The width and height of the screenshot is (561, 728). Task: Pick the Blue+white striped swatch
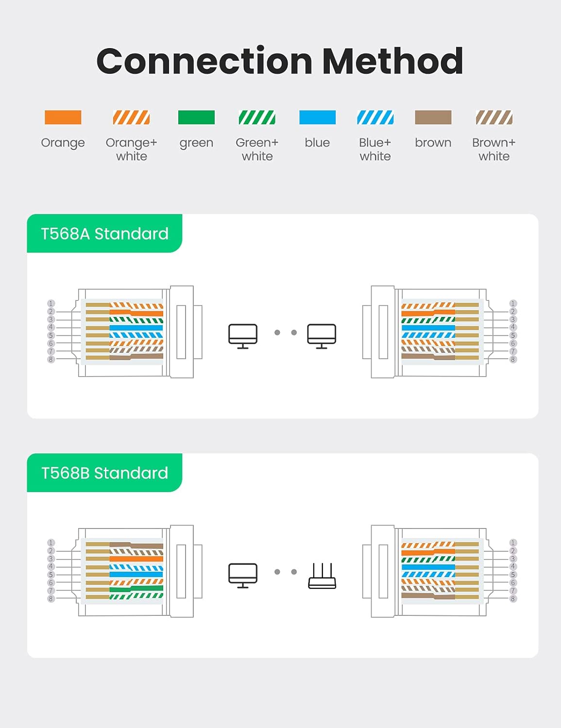tap(375, 117)
